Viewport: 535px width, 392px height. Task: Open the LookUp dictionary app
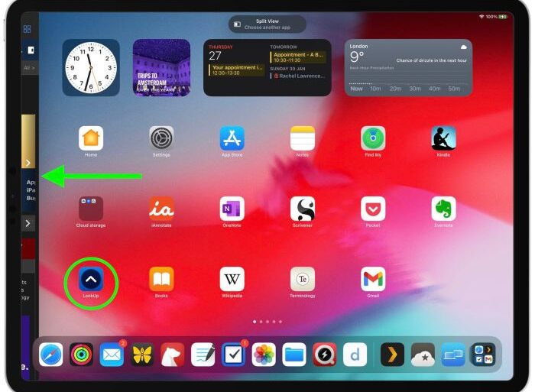click(x=91, y=279)
